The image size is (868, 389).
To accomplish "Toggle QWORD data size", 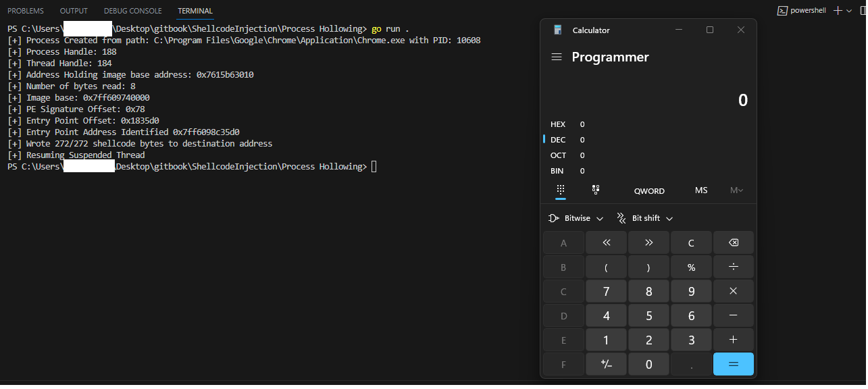I will pos(649,191).
